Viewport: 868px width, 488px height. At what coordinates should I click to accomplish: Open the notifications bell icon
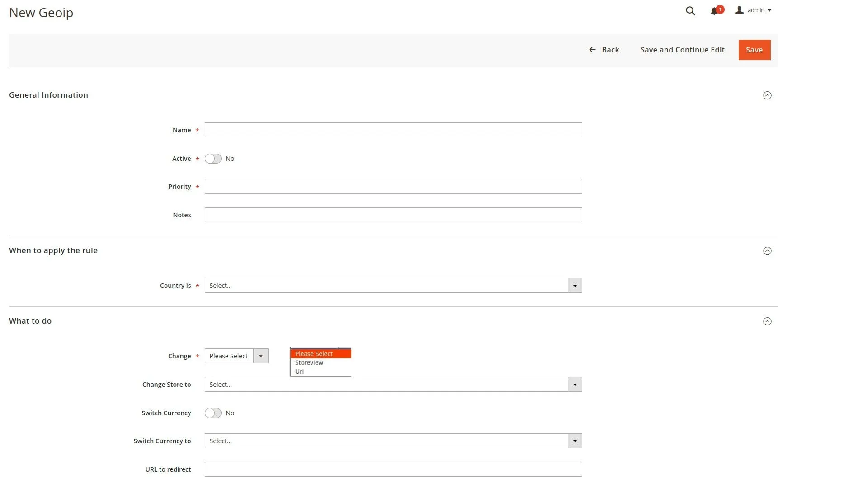click(714, 11)
